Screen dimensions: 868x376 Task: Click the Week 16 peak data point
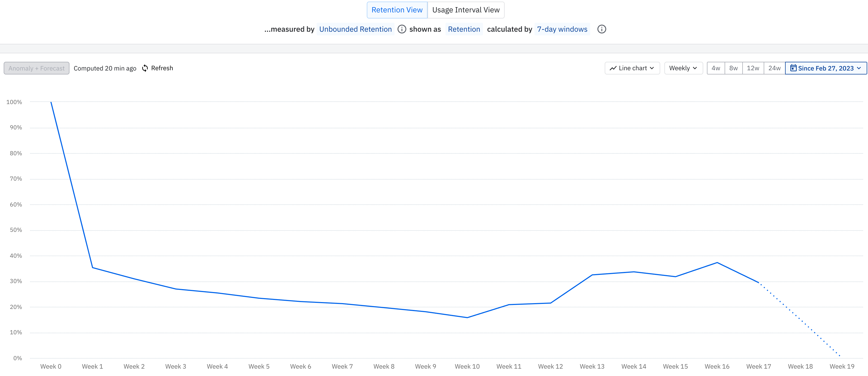click(x=717, y=262)
